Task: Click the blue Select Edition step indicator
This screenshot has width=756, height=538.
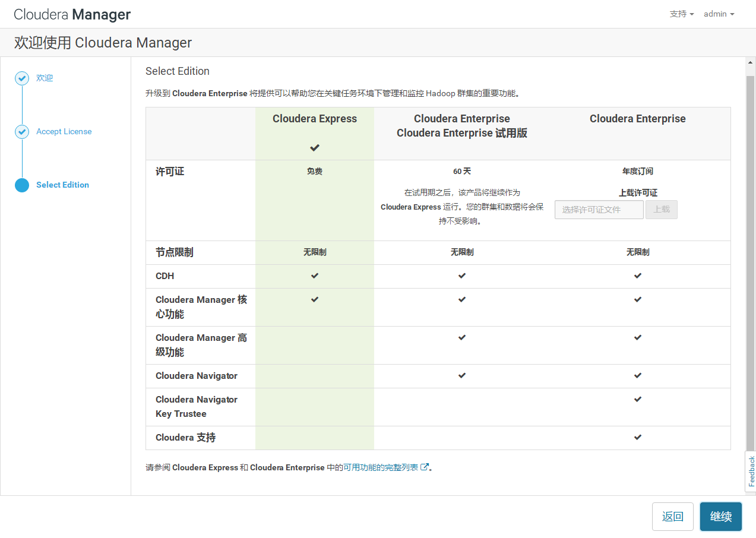Action: [x=22, y=185]
